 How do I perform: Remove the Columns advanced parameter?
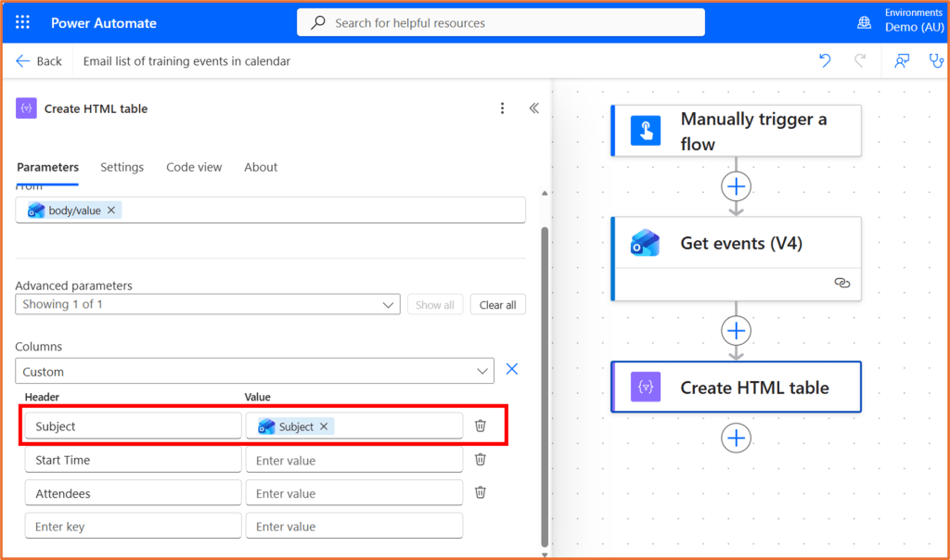511,370
